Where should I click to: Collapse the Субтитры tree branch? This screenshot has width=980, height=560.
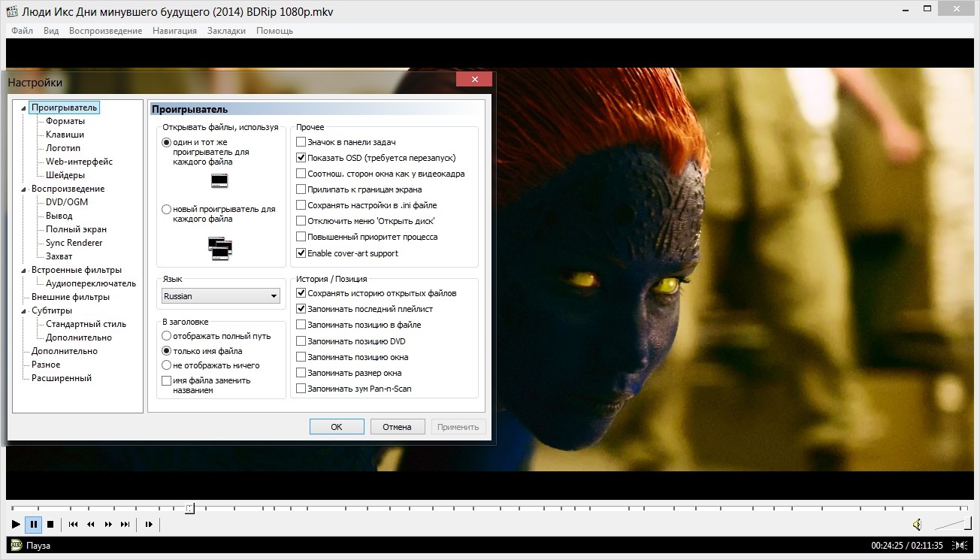point(23,310)
